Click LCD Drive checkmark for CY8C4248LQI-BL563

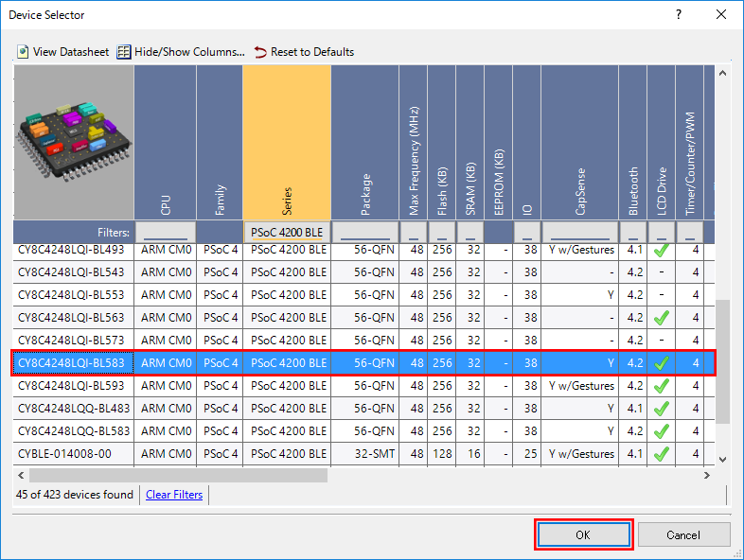click(x=661, y=317)
